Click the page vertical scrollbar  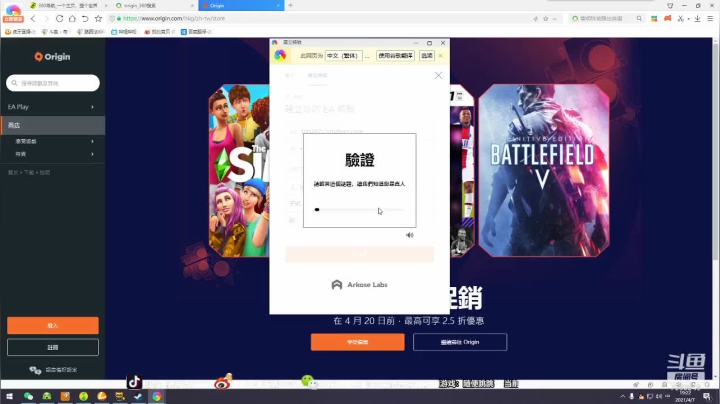click(715, 152)
